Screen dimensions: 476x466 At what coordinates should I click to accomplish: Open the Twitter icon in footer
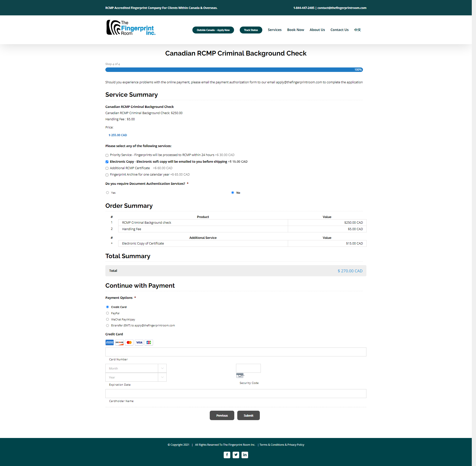[236, 455]
